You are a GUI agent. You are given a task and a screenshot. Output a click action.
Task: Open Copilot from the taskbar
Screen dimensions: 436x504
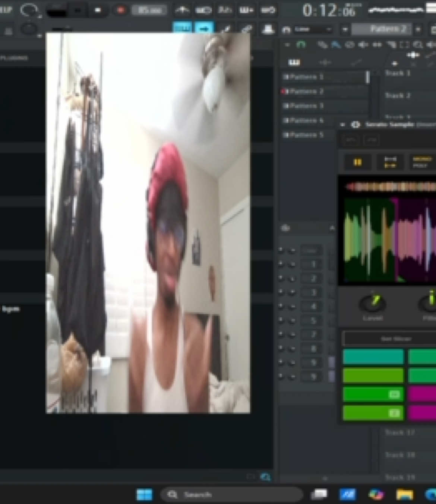click(376, 495)
